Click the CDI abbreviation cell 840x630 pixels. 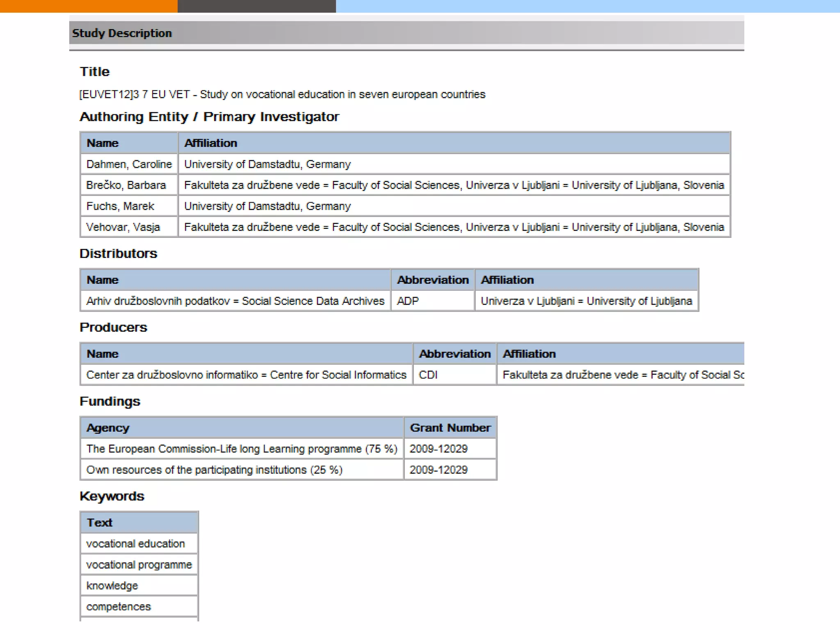click(428, 375)
